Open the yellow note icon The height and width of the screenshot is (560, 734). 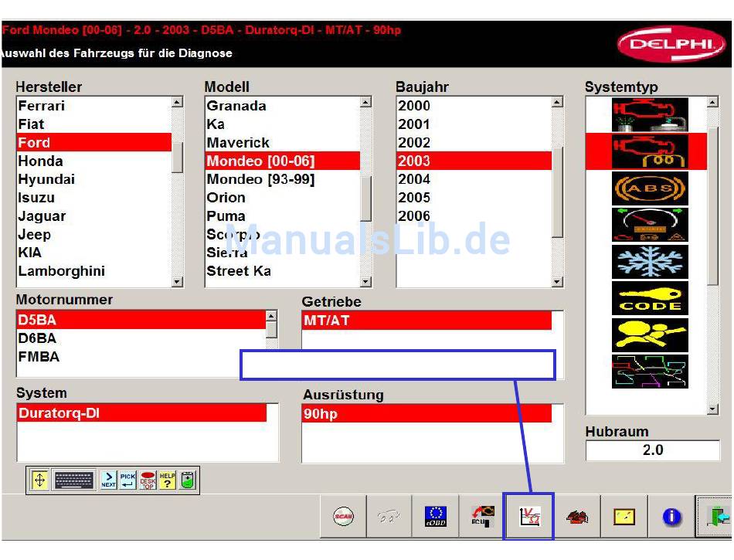(x=624, y=517)
